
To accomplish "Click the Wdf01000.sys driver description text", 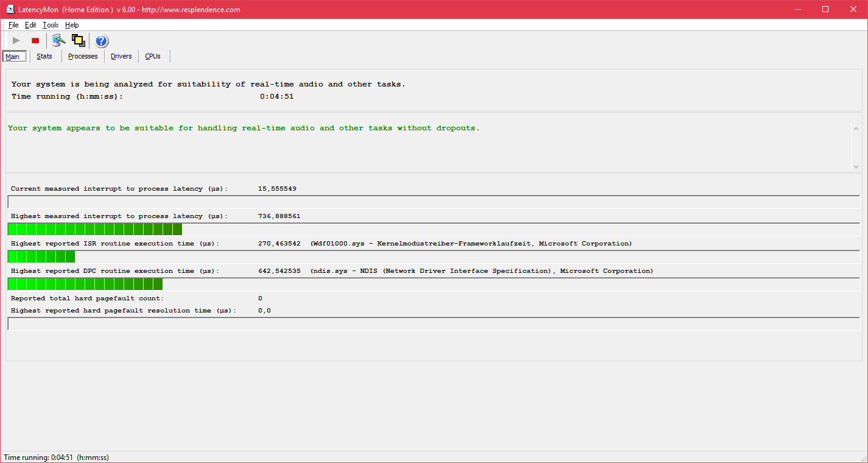I will click(471, 244).
